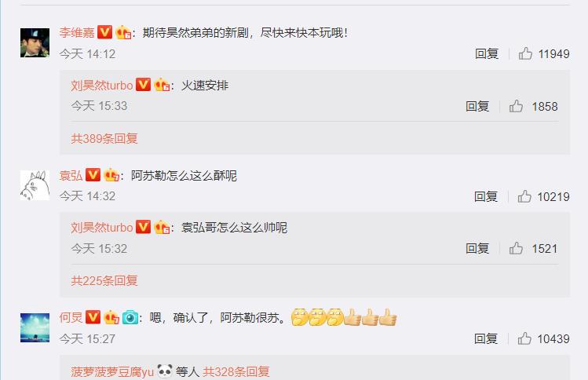Click the verified V badge next to 李维嘉
The image size is (588, 380).
(104, 32)
